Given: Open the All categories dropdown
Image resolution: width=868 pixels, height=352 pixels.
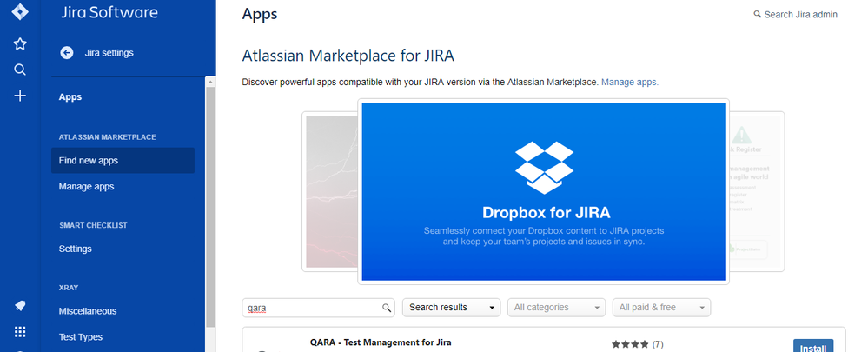Looking at the screenshot, I should [556, 307].
